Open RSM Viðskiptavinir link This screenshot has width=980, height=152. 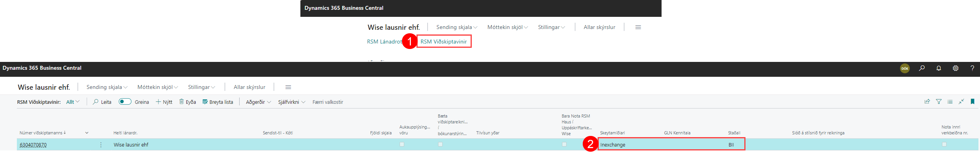(444, 42)
